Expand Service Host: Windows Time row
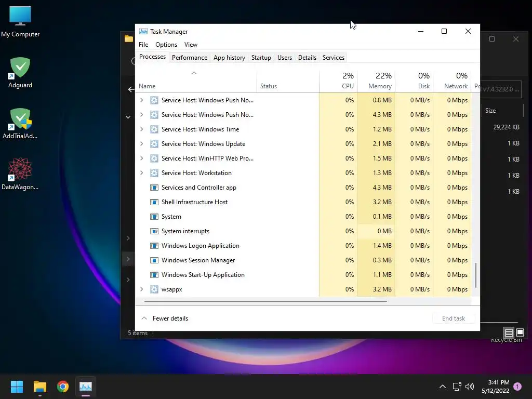Screen dimensions: 532x399 [x=141, y=129]
